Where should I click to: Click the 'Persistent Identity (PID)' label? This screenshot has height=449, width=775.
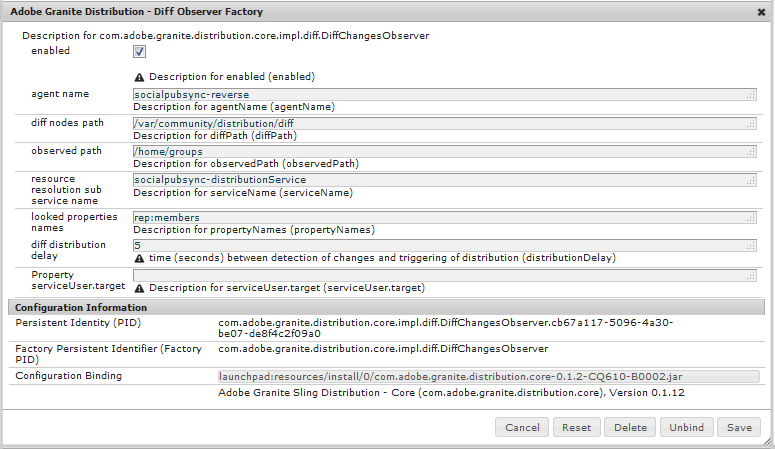pyautogui.click(x=78, y=323)
